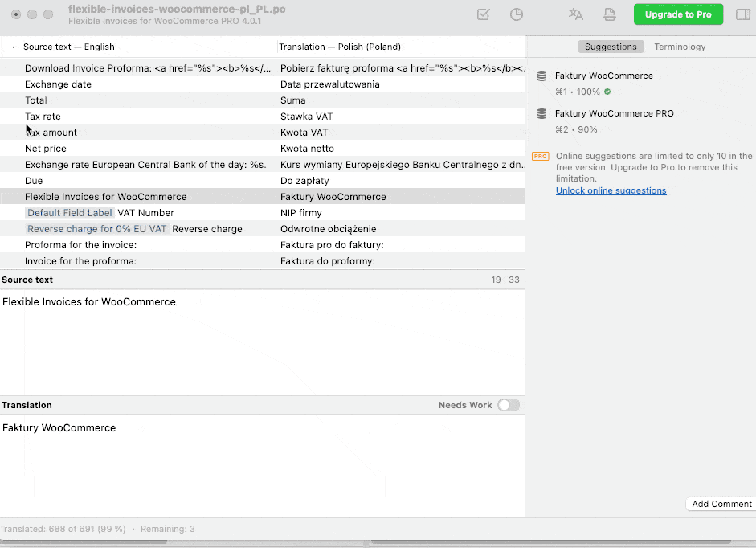Click the Remaining: 3 status text
Screen dimensions: 756x548
(x=168, y=530)
